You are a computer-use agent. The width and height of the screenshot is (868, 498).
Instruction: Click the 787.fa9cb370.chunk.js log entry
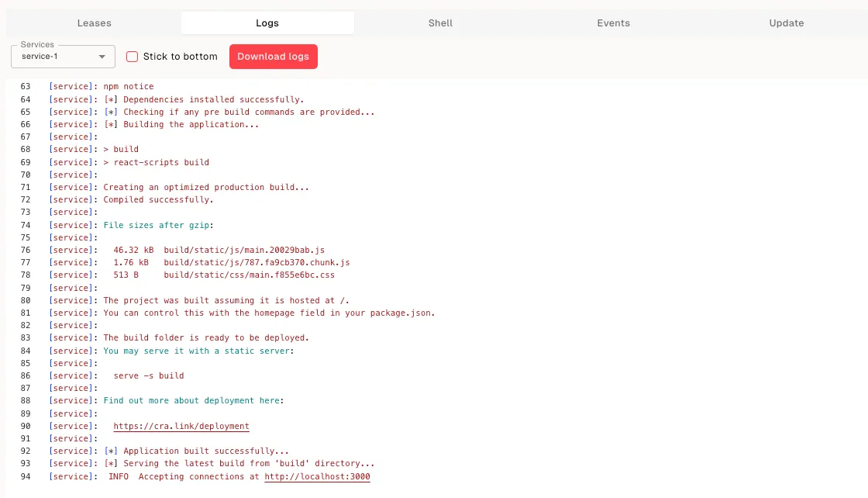click(x=257, y=262)
